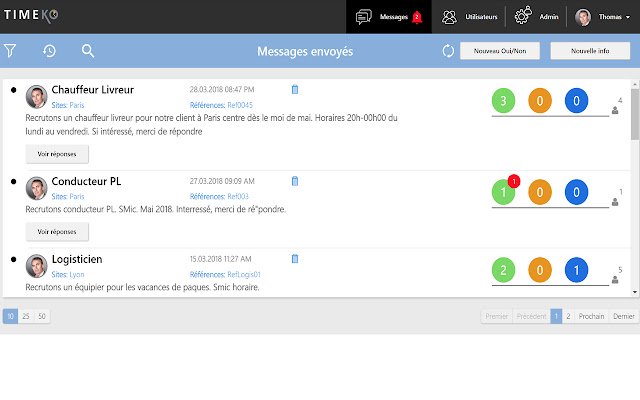
Task: Go to Prochain page
Action: [591, 316]
